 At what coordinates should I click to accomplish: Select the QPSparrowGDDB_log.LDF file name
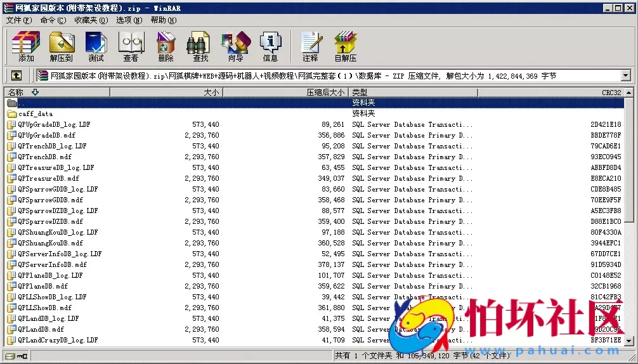(58, 189)
